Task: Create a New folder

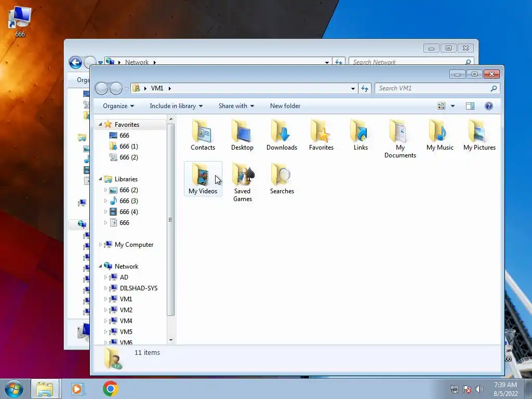Action: click(x=285, y=106)
